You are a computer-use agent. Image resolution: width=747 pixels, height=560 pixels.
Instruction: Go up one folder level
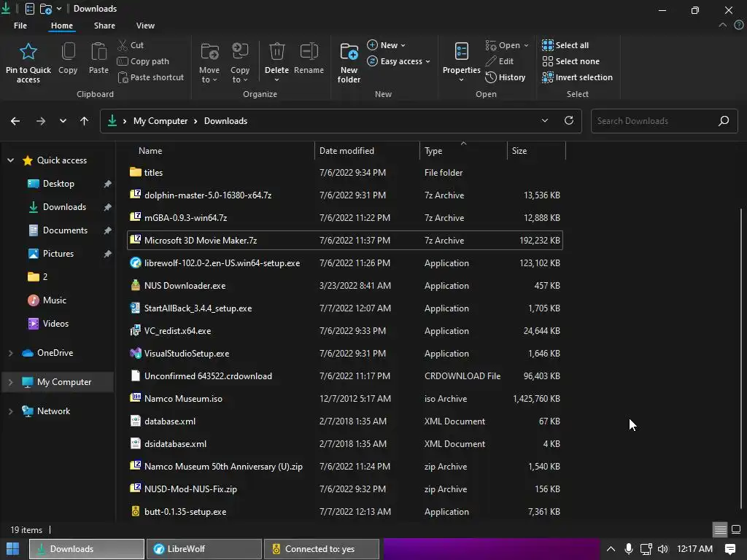coord(85,121)
